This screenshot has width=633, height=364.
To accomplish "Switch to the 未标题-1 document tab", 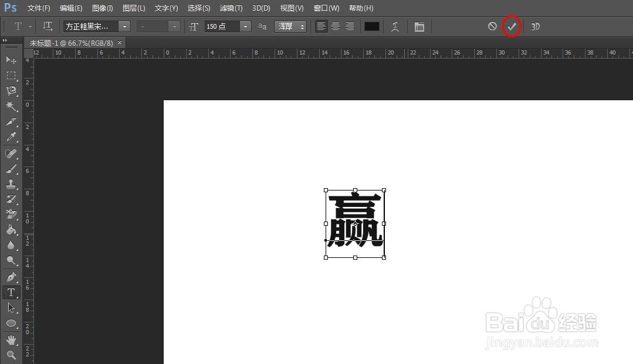I will 72,43.
